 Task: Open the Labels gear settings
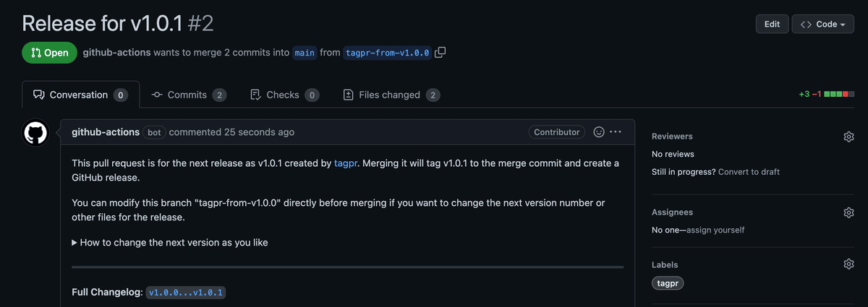point(848,264)
